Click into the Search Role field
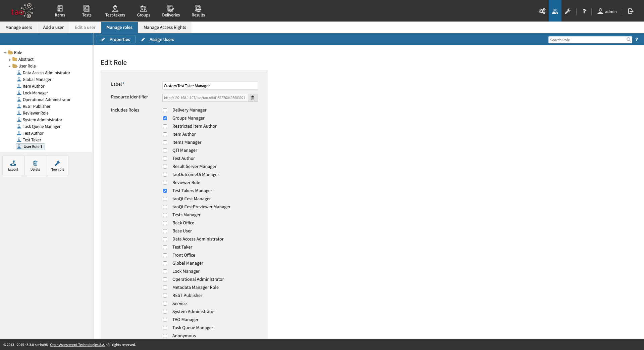This screenshot has width=644, height=350. 587,40
